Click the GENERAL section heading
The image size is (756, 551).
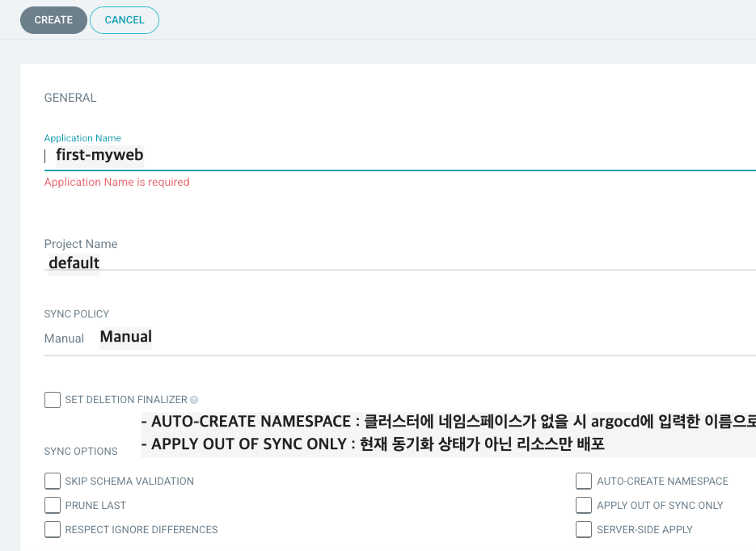click(70, 98)
